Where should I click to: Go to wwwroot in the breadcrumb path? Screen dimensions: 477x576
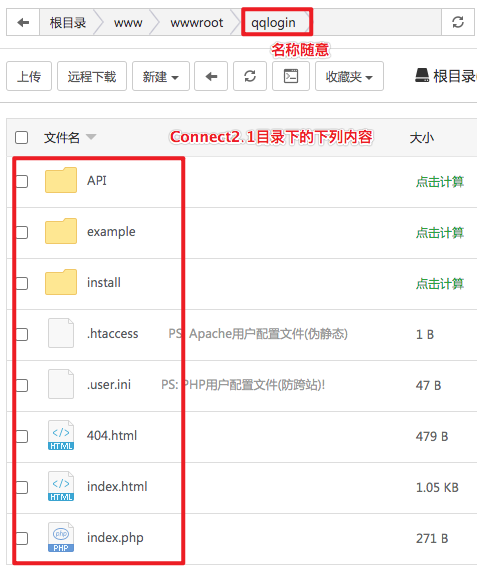point(197,23)
